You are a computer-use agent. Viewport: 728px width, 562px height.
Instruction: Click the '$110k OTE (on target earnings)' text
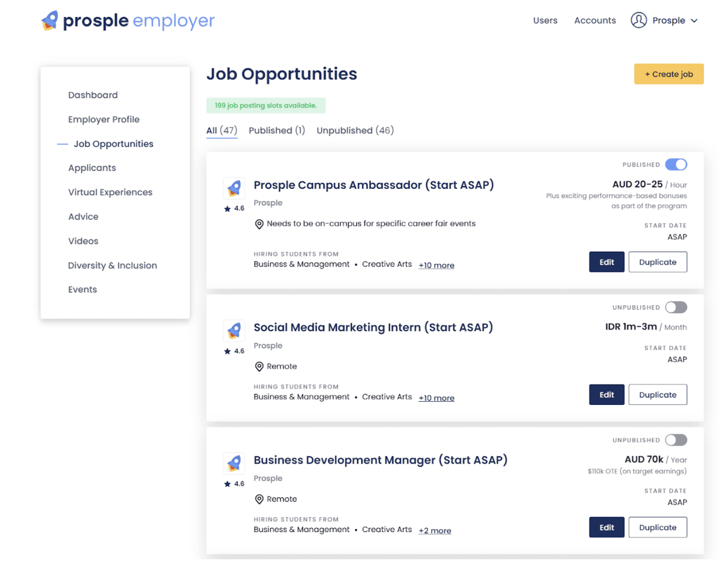(637, 471)
